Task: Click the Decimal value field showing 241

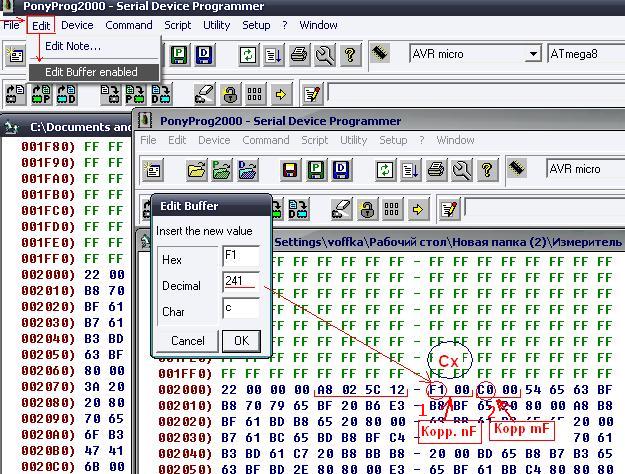Action: point(241,283)
